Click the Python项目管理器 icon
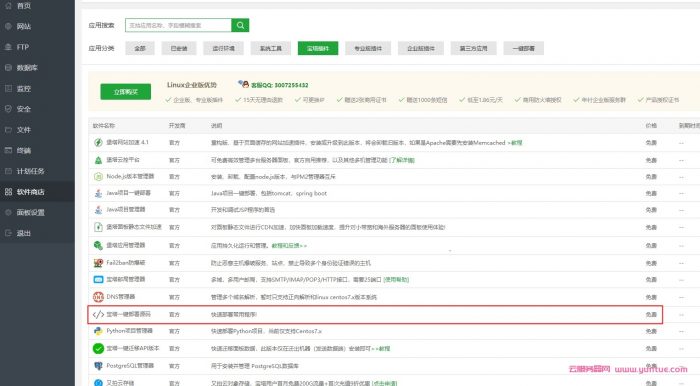 click(x=98, y=331)
